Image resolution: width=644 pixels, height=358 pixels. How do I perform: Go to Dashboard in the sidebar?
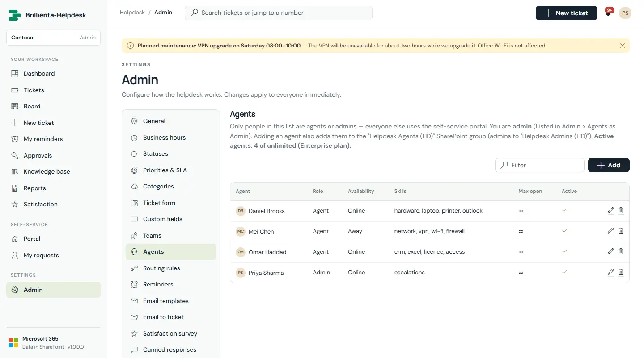coord(53,73)
